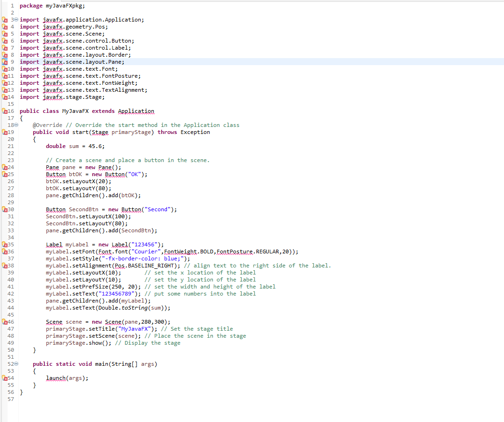
Task: Click the error marker on line 25
Action: pyautogui.click(x=5, y=174)
